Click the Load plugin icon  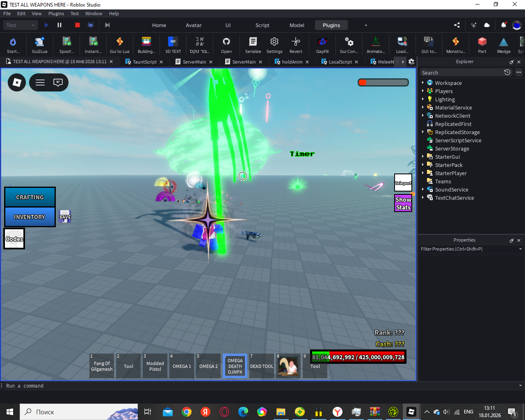(402, 45)
